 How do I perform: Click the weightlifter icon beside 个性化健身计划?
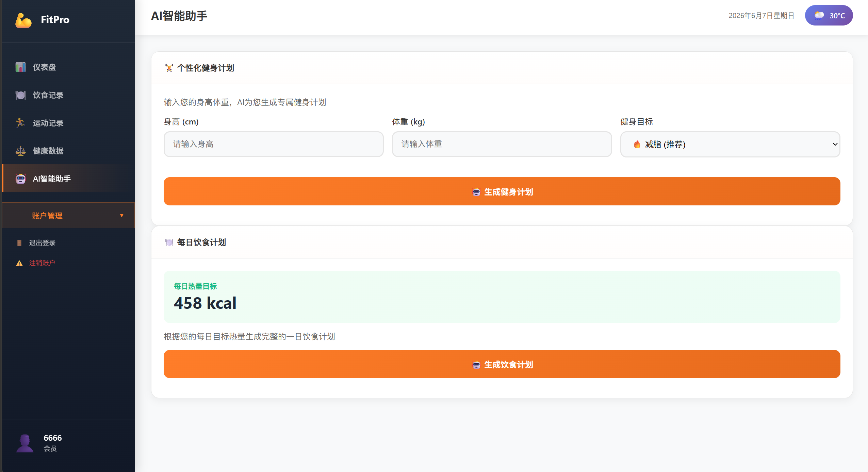[x=169, y=68]
